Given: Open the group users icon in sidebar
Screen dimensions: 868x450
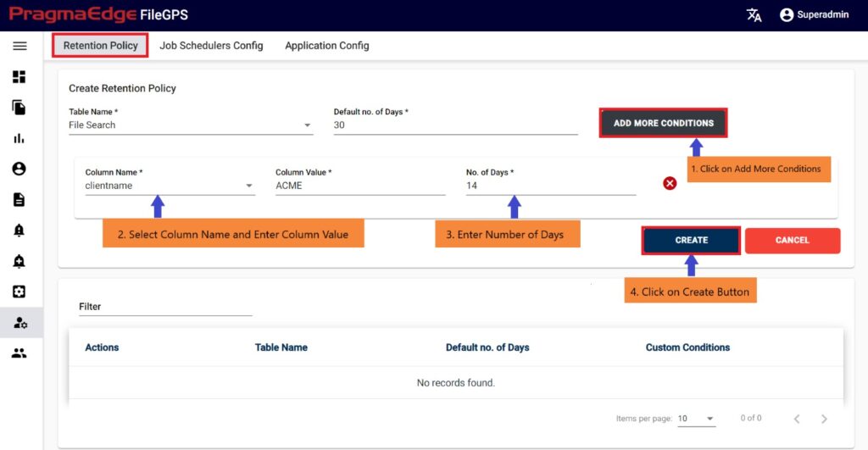Looking at the screenshot, I should pos(19,353).
